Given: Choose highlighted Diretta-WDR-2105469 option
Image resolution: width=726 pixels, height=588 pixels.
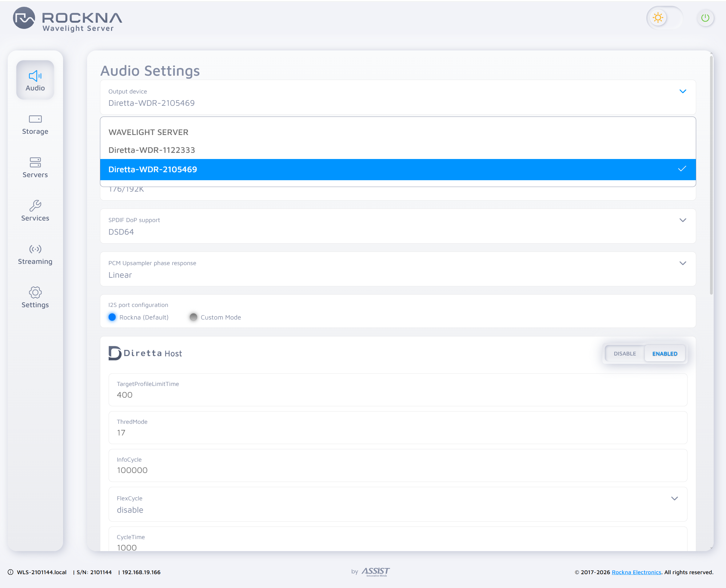Looking at the screenshot, I should click(398, 169).
